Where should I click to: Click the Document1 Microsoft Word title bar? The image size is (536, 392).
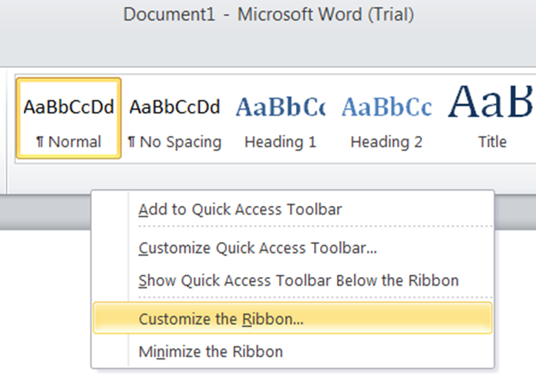pos(268,15)
